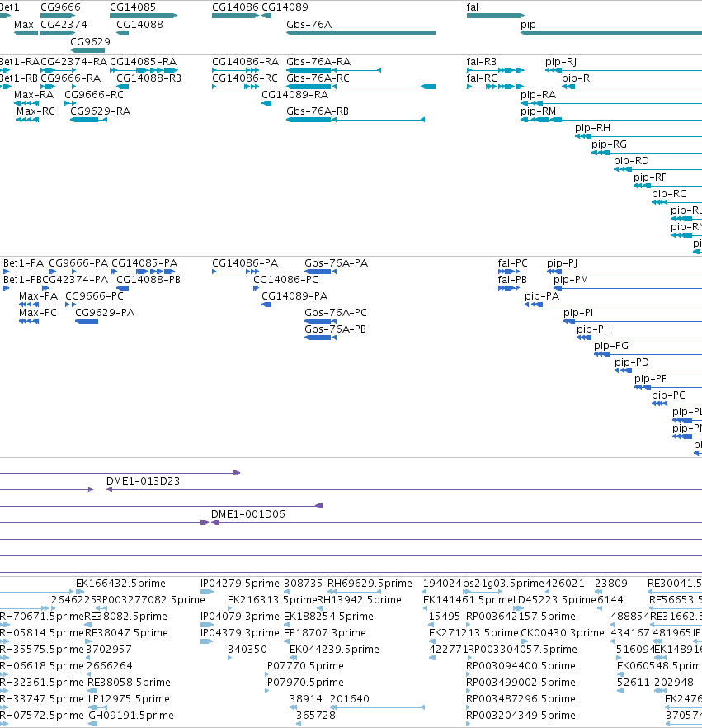Click the Gbs-76A-PA protein label
This screenshot has height=728, width=702.
click(x=336, y=263)
